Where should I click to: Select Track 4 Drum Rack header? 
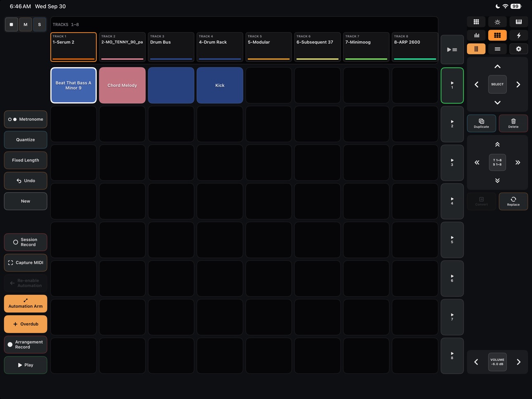(x=220, y=47)
